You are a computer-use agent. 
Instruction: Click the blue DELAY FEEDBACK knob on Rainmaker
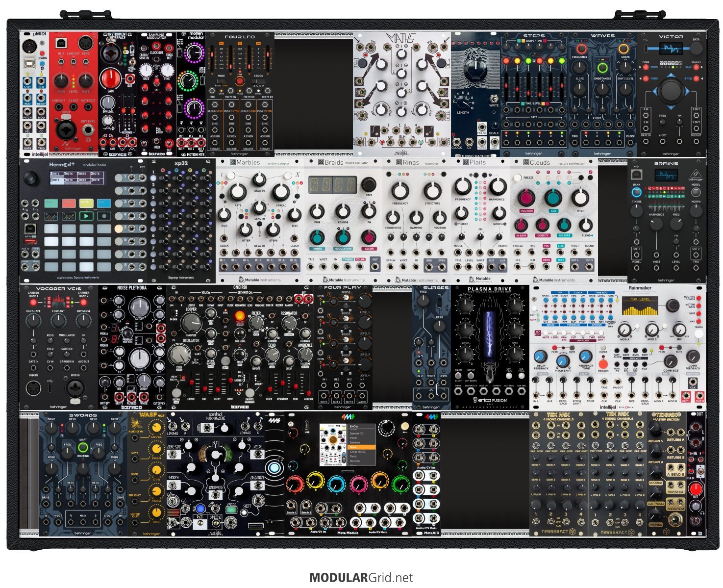tap(541, 357)
